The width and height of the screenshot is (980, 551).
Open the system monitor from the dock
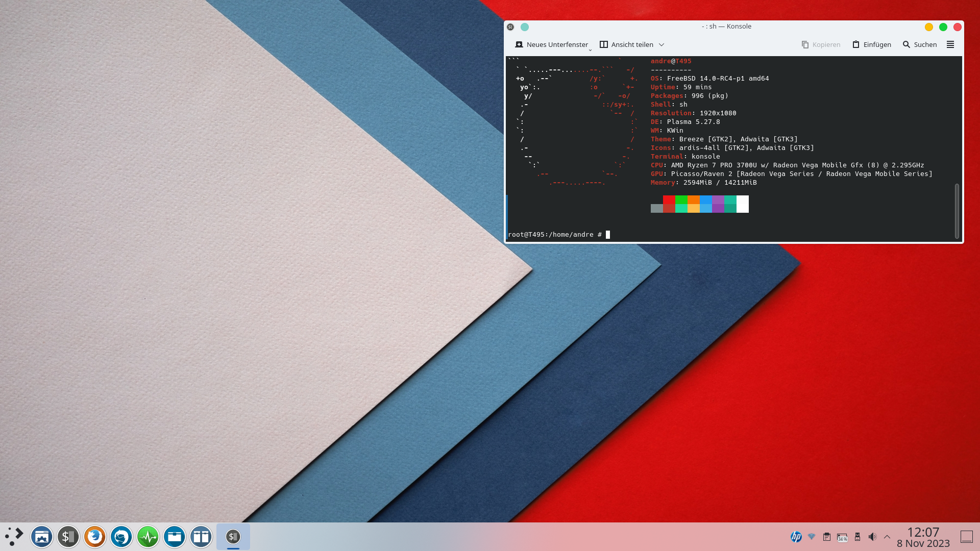point(148,537)
